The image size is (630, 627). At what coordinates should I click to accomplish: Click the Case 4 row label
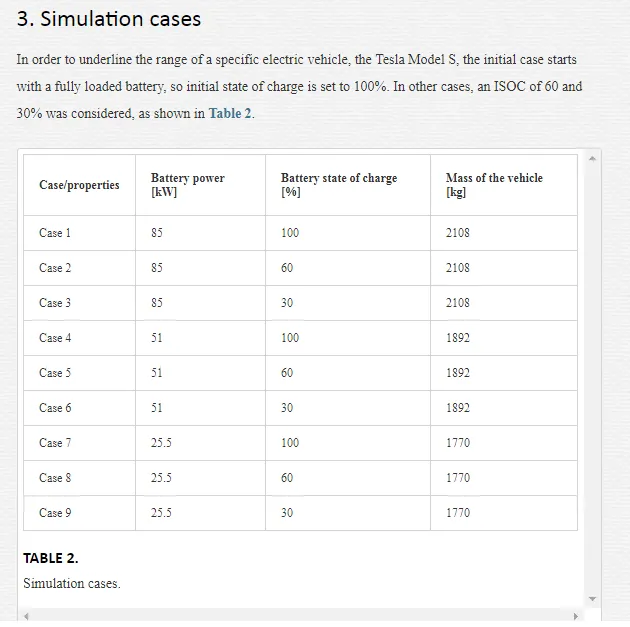[x=55, y=338]
